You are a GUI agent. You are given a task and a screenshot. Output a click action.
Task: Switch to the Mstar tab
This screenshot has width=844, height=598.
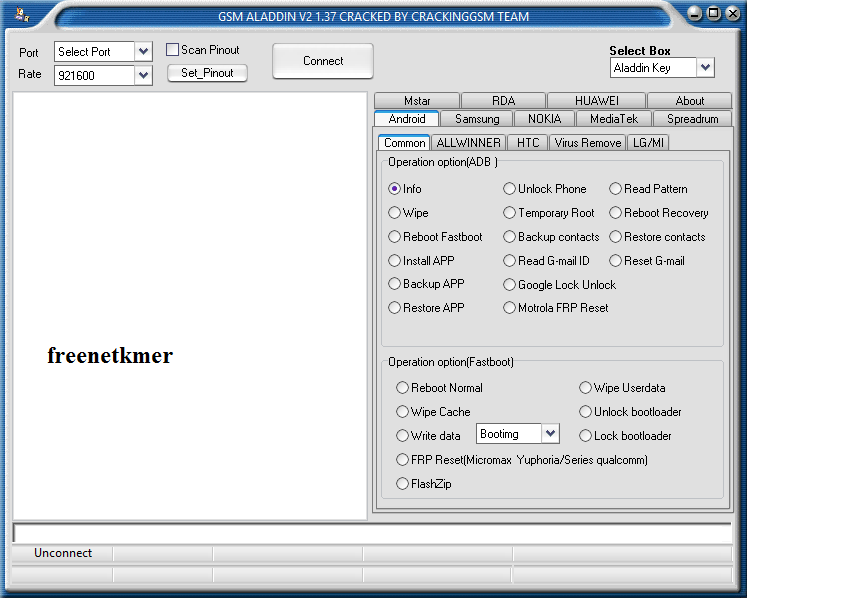[417, 101]
